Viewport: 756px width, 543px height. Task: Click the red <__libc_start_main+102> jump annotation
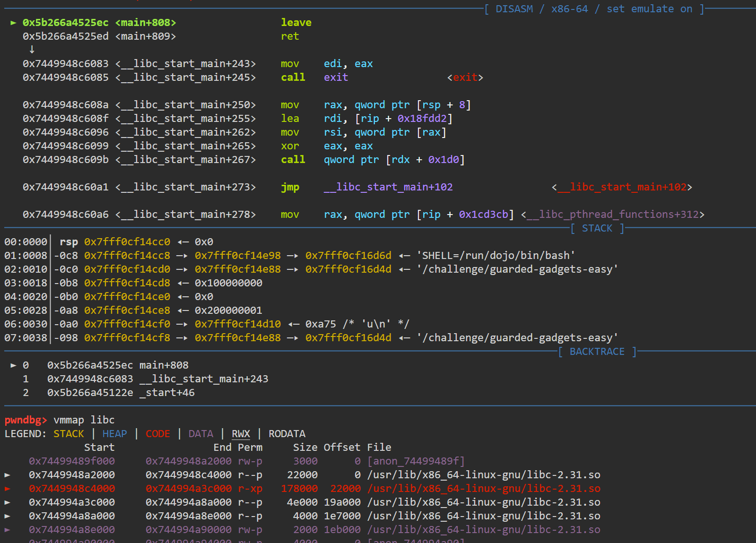coord(622,187)
